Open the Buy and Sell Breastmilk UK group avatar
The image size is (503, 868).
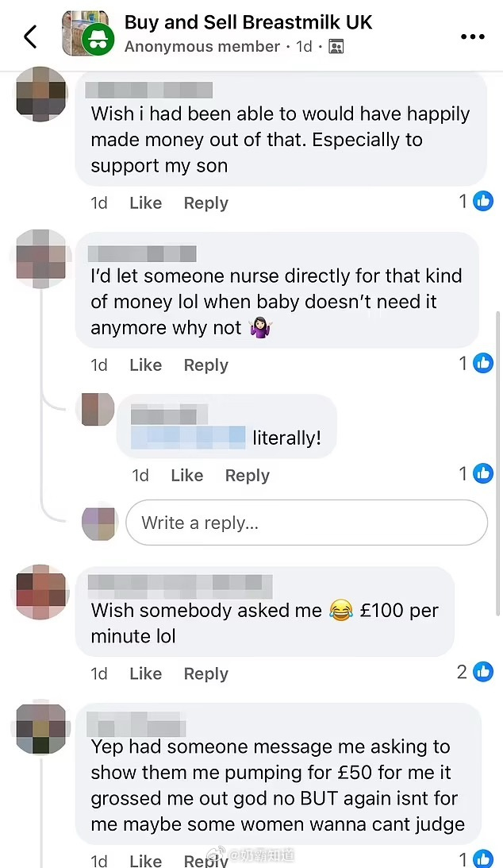click(87, 34)
